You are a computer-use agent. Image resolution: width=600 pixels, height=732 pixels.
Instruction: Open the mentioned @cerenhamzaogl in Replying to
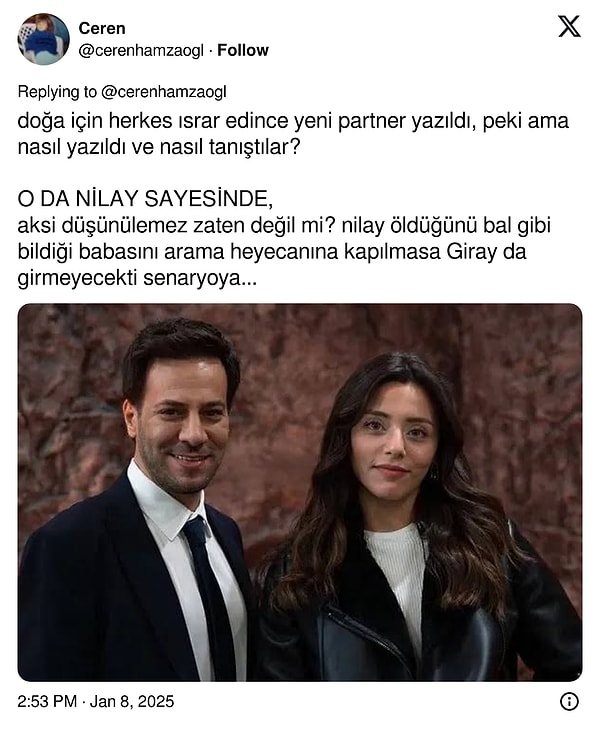163,92
